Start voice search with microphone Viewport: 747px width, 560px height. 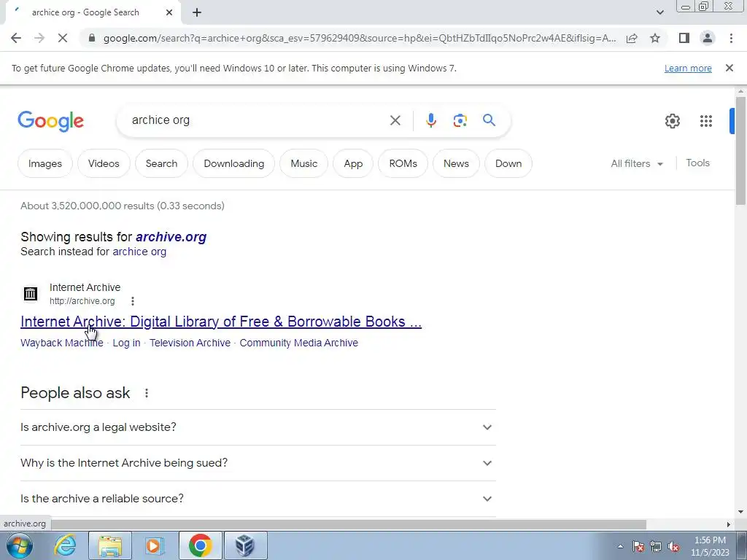click(430, 120)
